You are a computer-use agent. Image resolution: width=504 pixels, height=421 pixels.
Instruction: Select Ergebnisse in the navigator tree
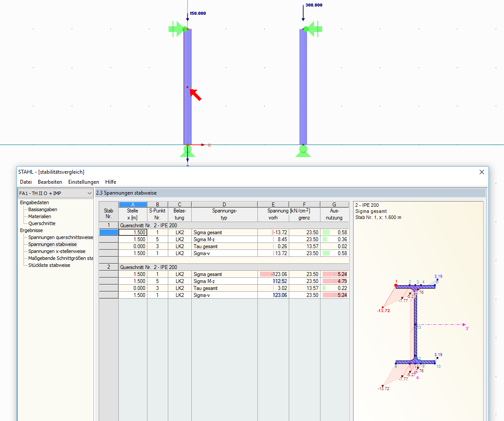tap(31, 230)
